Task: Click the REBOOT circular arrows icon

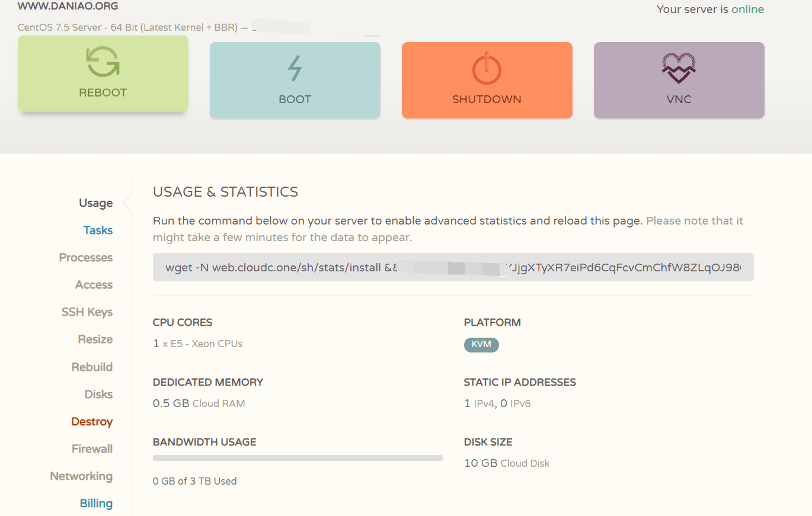Action: 103,62
